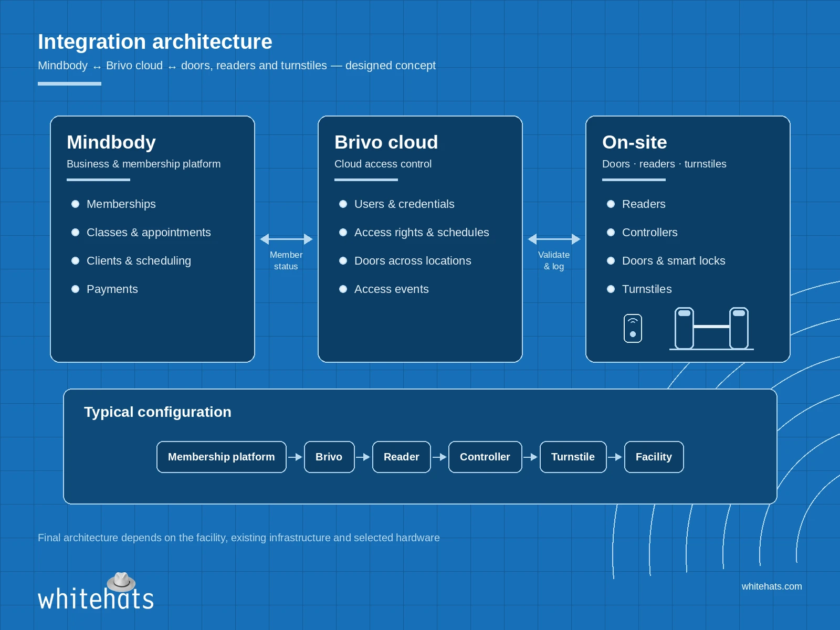The width and height of the screenshot is (840, 630).
Task: Click the card reader icon in On-site panel
Action: (x=633, y=329)
